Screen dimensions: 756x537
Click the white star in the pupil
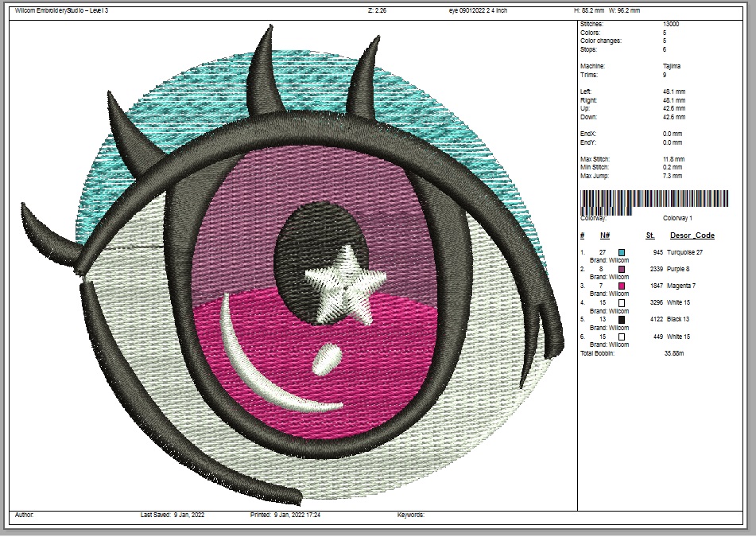[339, 285]
